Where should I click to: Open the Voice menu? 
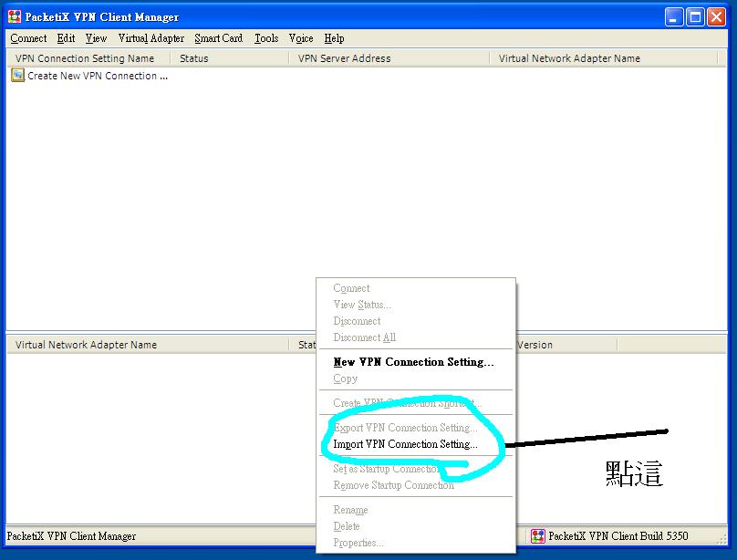point(301,38)
